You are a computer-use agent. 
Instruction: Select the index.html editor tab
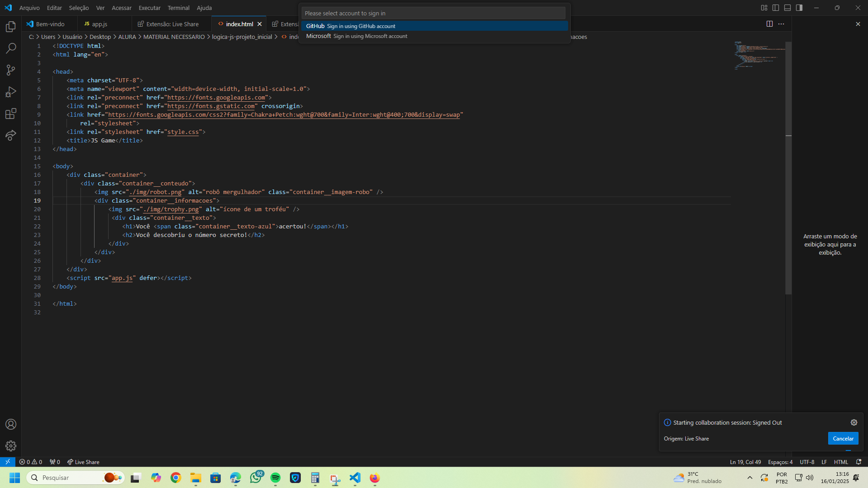[x=239, y=24]
